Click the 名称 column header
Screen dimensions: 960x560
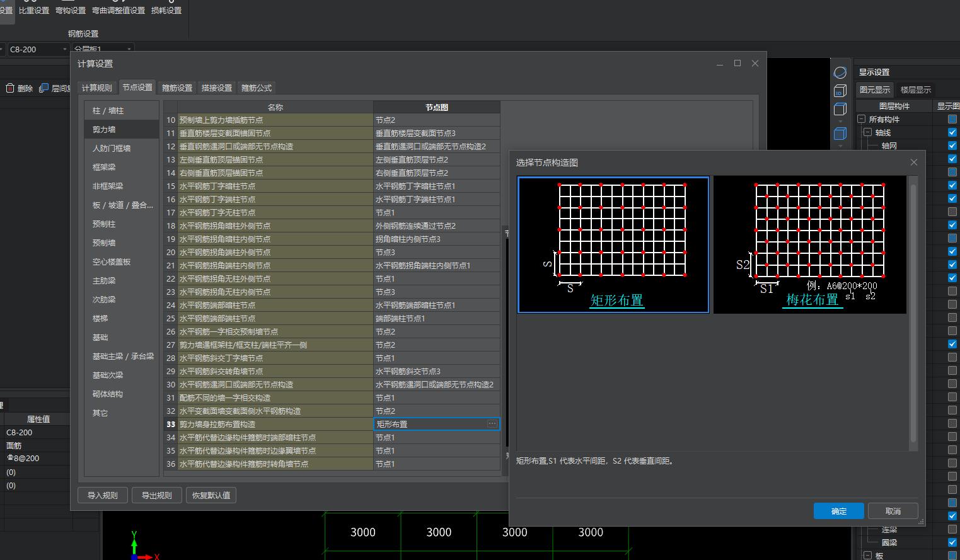pyautogui.click(x=275, y=107)
